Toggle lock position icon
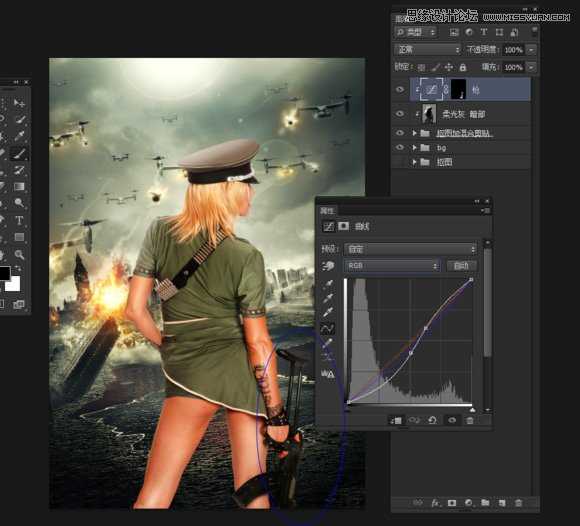580x526 pixels. tap(449, 67)
